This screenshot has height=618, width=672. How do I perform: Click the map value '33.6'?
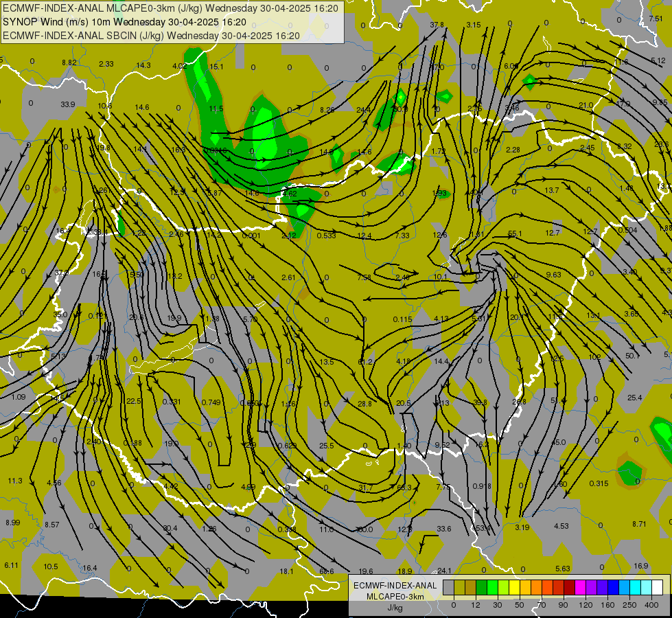tap(444, 529)
